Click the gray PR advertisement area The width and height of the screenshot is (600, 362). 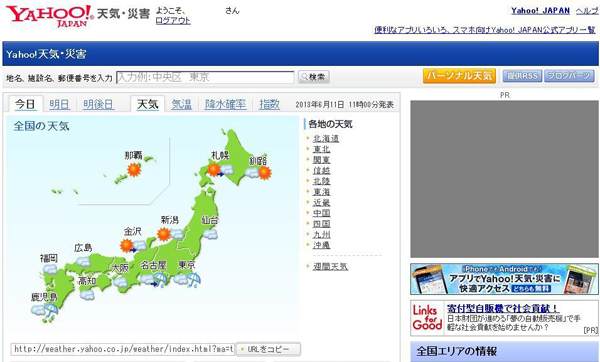pos(504,179)
